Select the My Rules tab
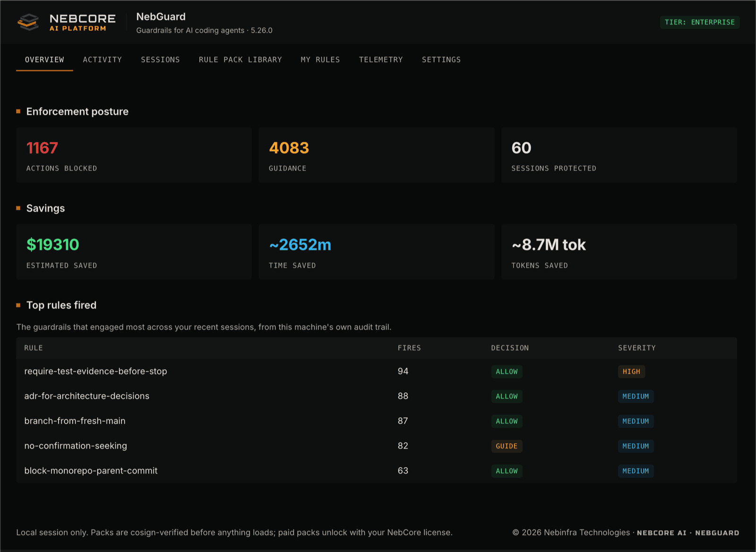This screenshot has width=756, height=552. coord(320,60)
